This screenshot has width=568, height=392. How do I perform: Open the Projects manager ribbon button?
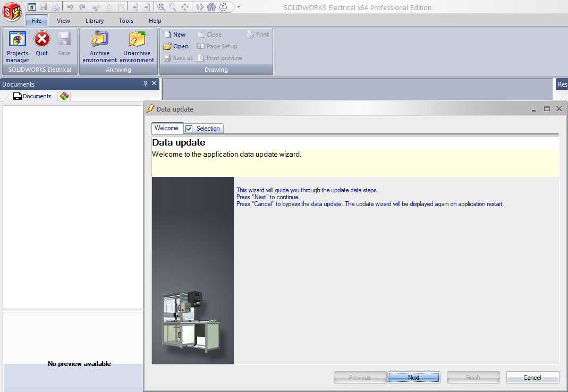[x=18, y=47]
